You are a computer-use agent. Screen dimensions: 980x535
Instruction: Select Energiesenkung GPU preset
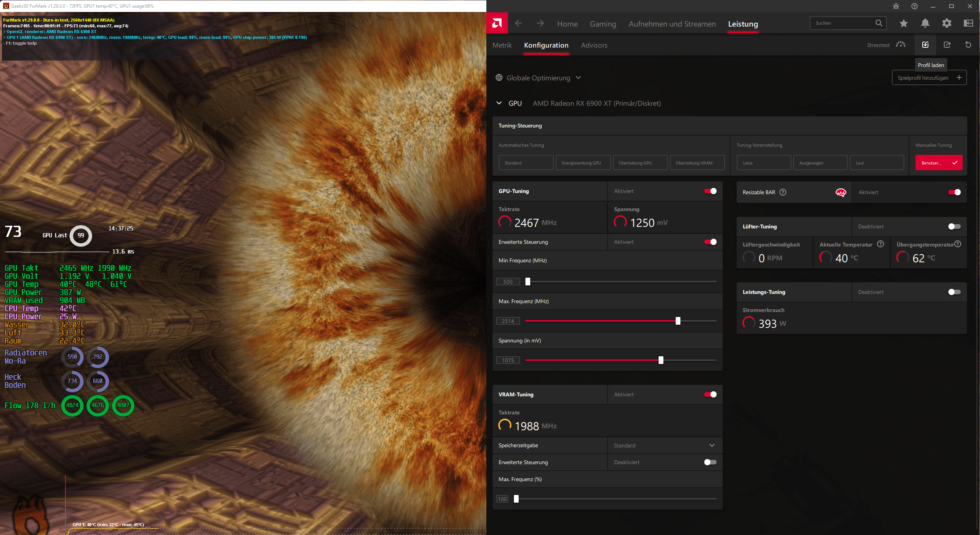coord(583,163)
